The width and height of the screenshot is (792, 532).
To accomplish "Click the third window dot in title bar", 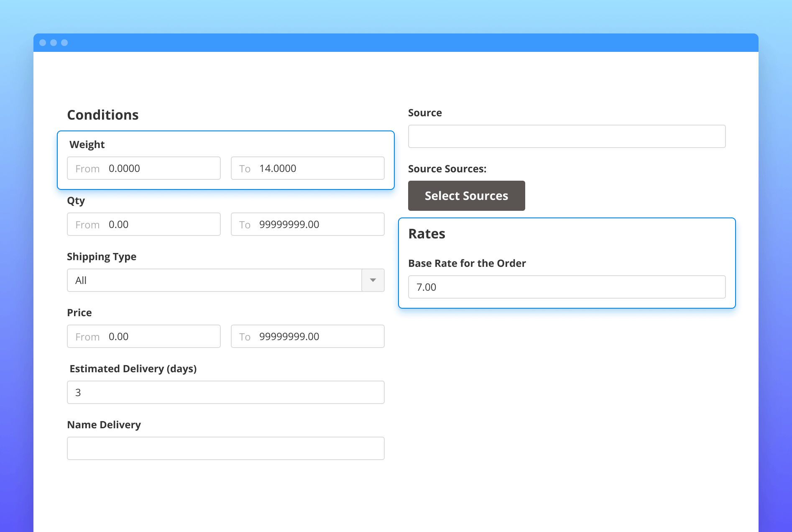I will [x=64, y=43].
